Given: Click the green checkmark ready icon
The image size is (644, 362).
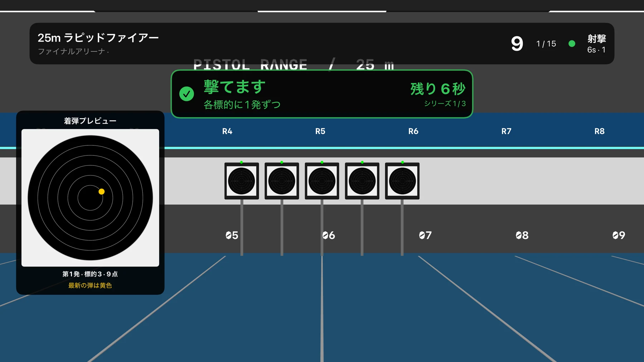Looking at the screenshot, I should pos(186,94).
